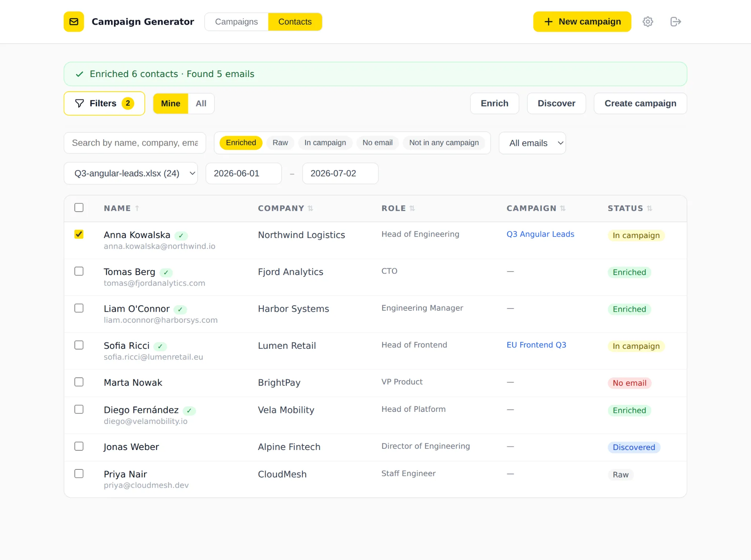Viewport: 751px width, 560px height.
Task: Sort by Name column arrow
Action: [x=137, y=208]
